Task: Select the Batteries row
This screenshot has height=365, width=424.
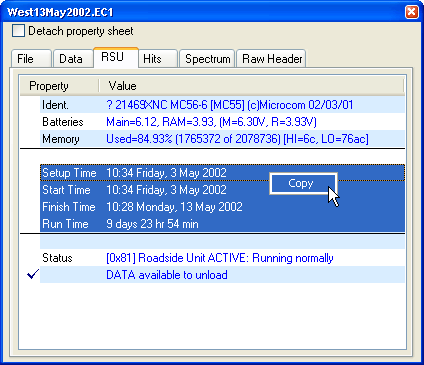Action: 222,122
